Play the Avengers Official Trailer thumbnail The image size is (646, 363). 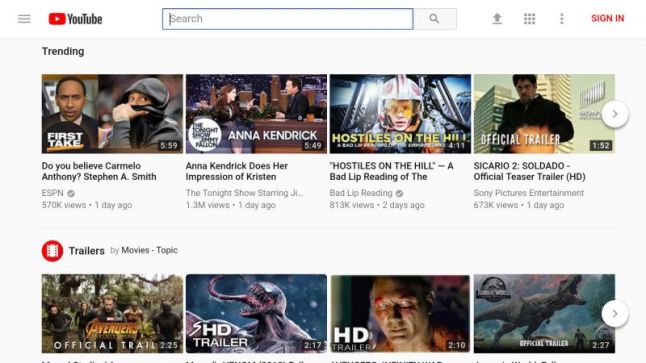tap(112, 314)
